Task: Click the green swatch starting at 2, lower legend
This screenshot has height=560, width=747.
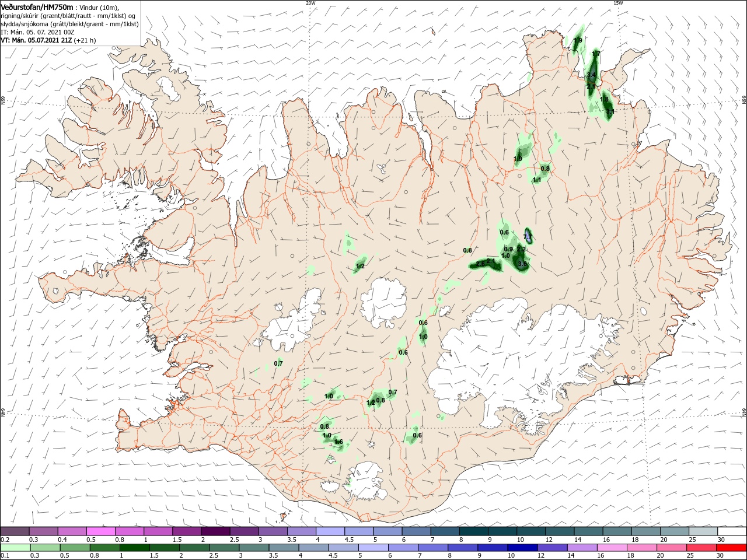Action: pos(194,548)
